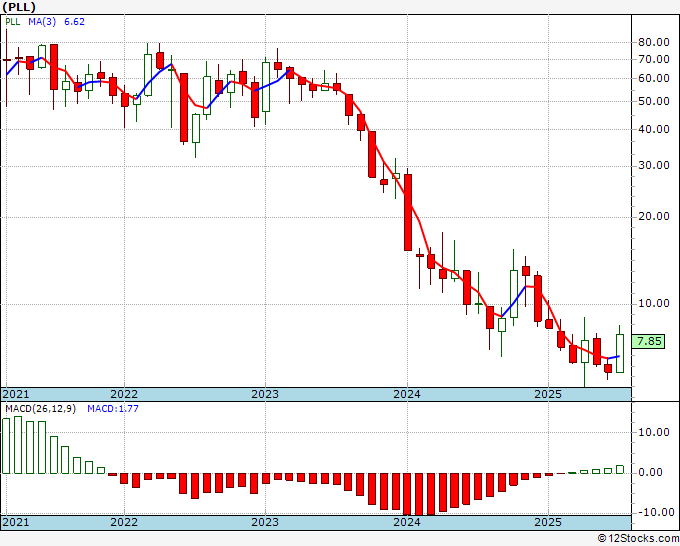Screen dimensions: 680x546
Task: Click the 40.00 price axis label
Action: point(654,129)
